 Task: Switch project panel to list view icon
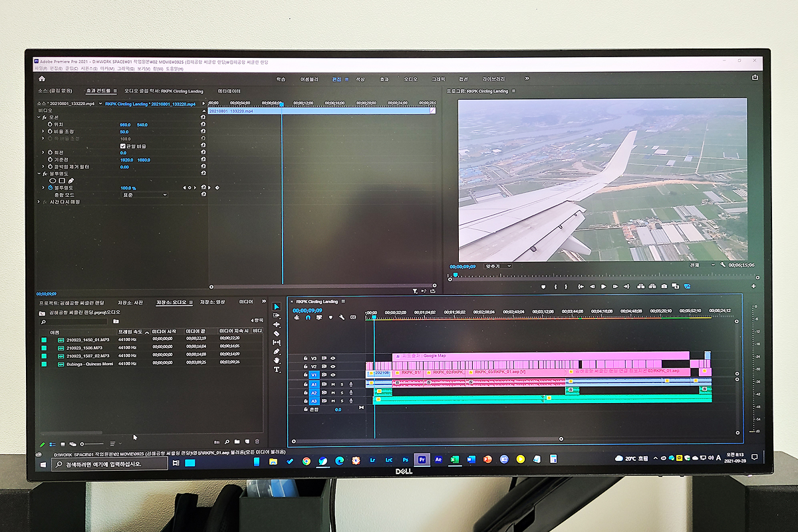pos(53,444)
